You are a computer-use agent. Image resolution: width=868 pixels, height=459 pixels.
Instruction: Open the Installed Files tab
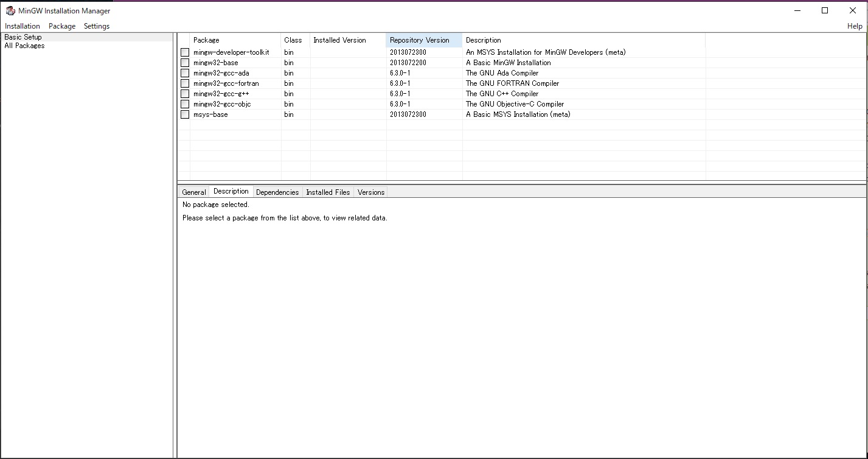328,192
